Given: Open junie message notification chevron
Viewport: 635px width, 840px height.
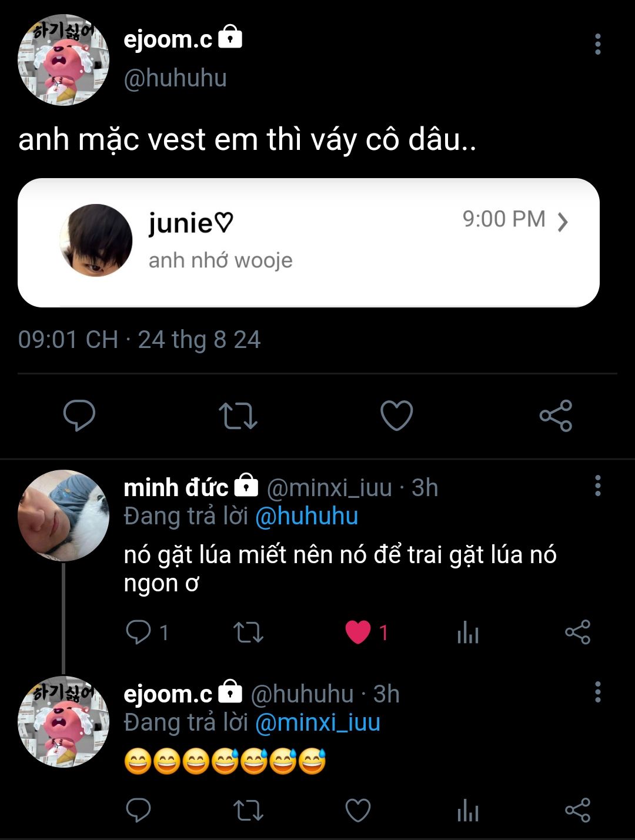Looking at the screenshot, I should [562, 222].
